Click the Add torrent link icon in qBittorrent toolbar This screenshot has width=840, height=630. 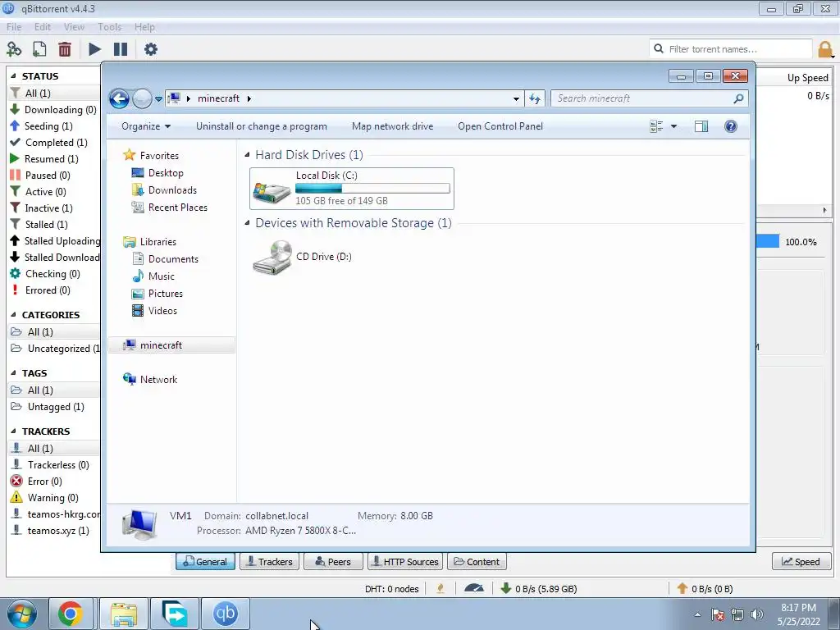tap(14, 49)
